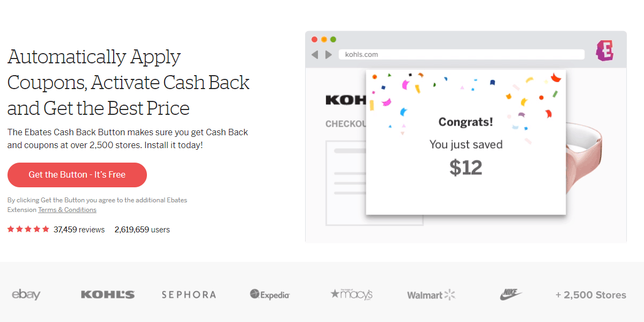Select the Walmart store logo
Viewport: 644px width, 322px height.
431,294
